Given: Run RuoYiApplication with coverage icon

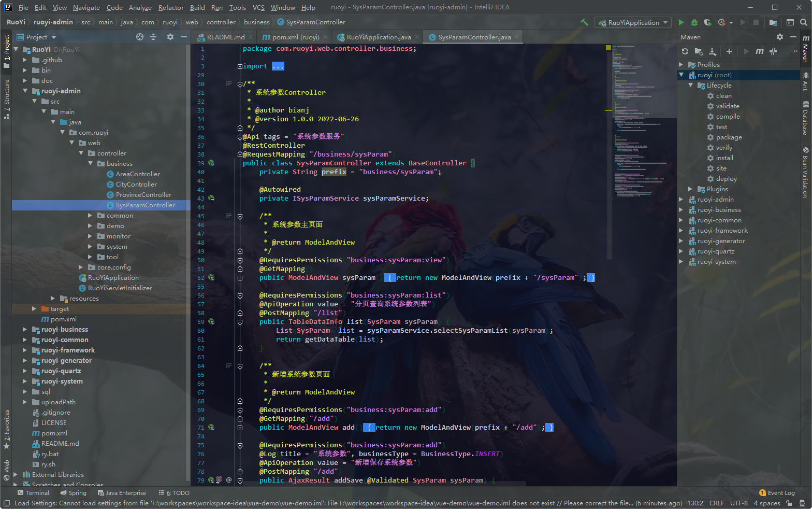Looking at the screenshot, I should pyautogui.click(x=707, y=22).
